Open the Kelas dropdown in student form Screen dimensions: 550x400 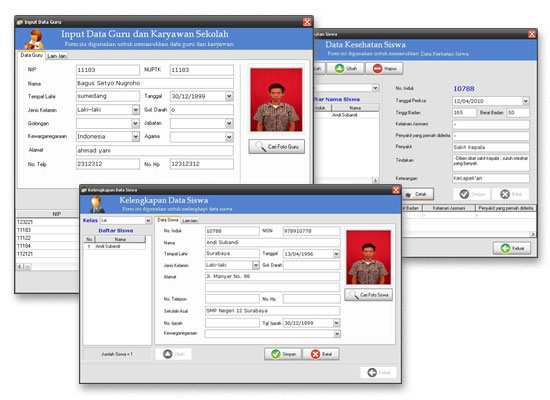(148, 221)
